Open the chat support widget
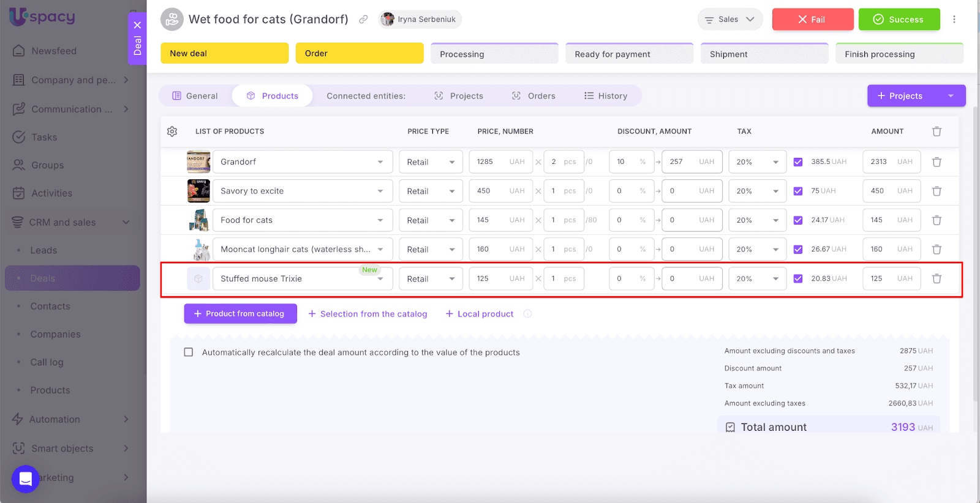The image size is (980, 503). 25,479
